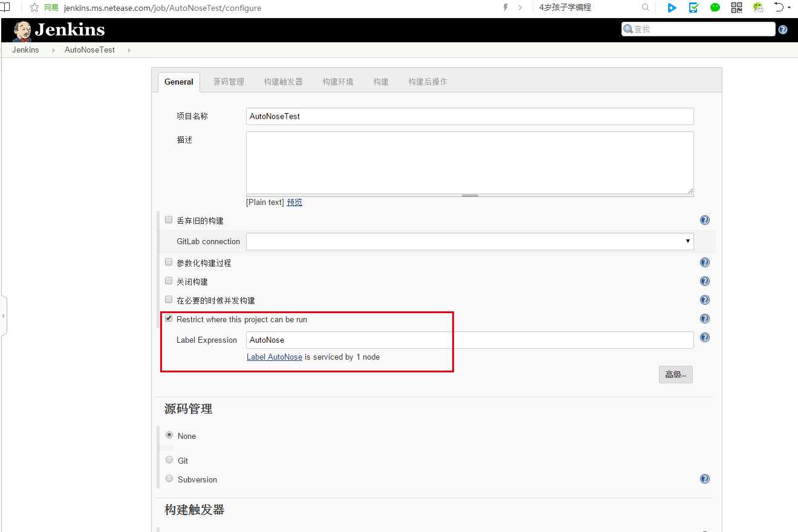Expand the collapsed side panel handle on the left edge
The image size is (798, 532).
3,316
